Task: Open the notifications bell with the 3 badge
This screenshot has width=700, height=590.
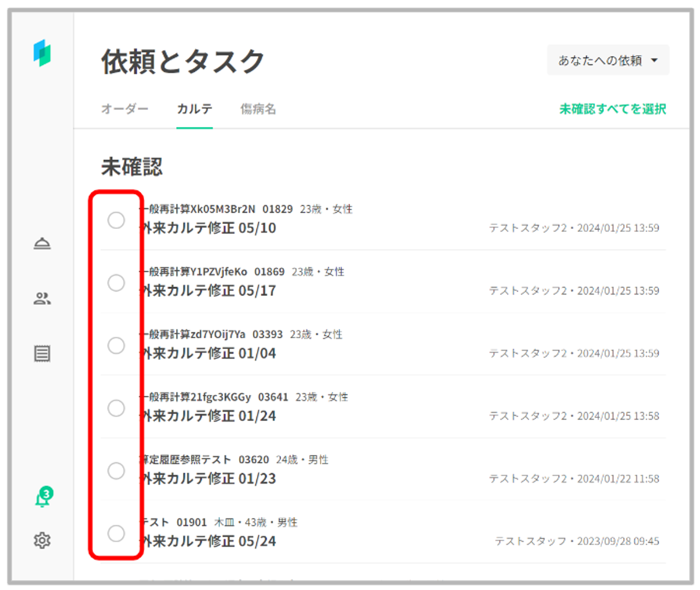Action: click(42, 499)
